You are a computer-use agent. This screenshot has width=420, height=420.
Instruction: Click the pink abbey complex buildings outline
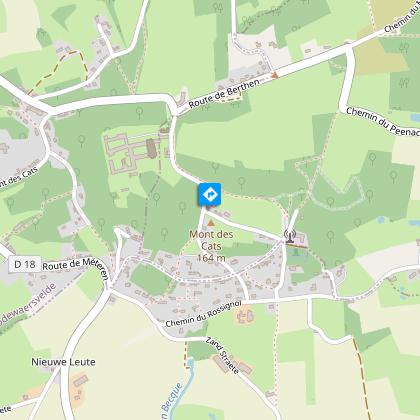coord(130,154)
